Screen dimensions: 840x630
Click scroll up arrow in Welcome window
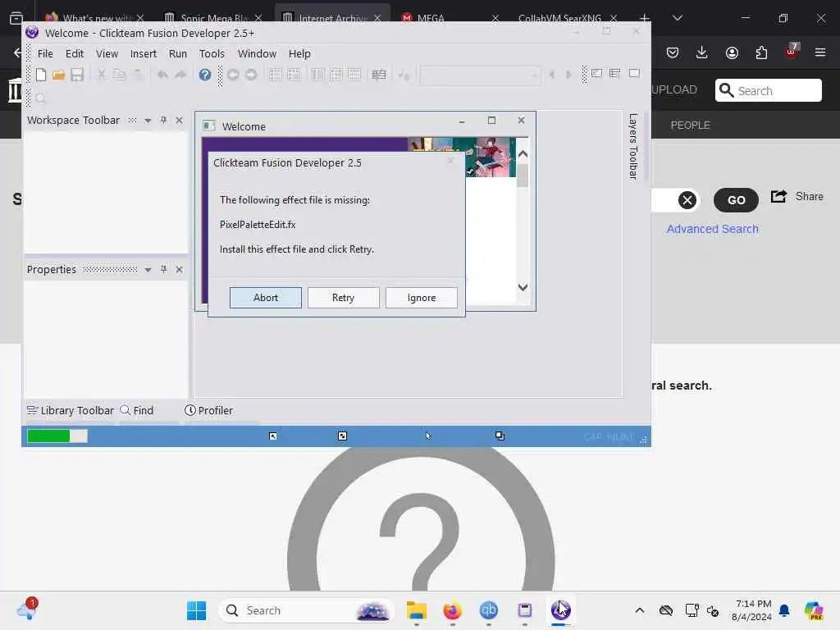pos(523,154)
